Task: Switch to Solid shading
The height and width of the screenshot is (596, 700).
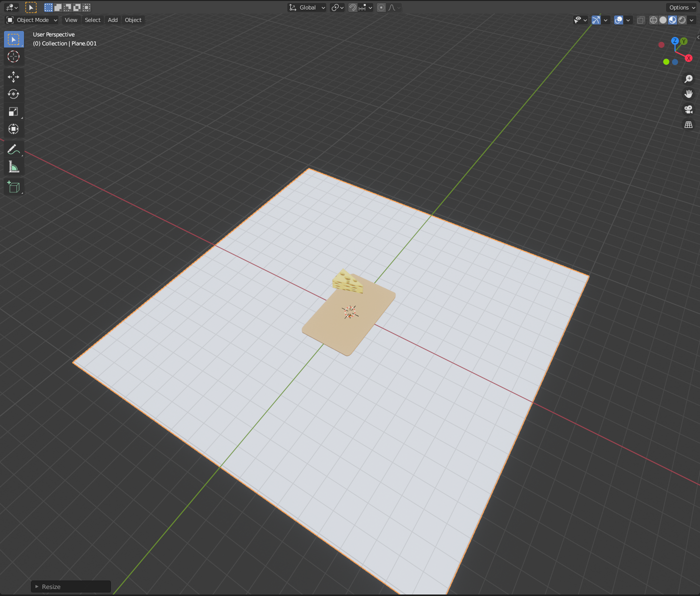Action: (663, 20)
